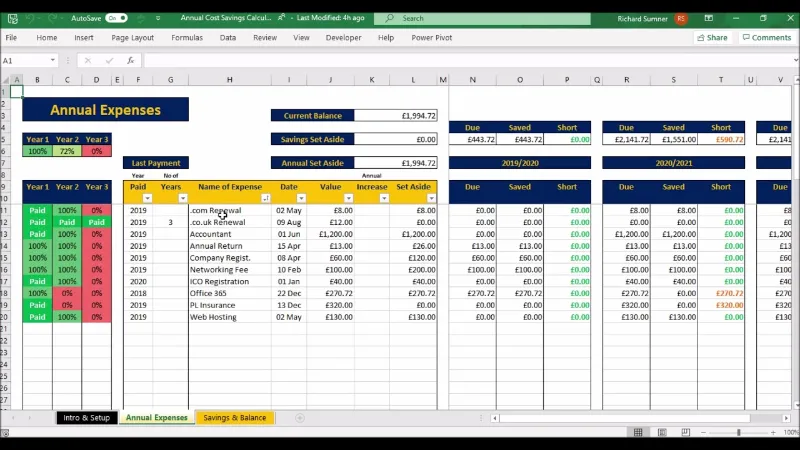Screen dimensions: 800x450
Task: Click the Comments button
Action: pyautogui.click(x=767, y=37)
